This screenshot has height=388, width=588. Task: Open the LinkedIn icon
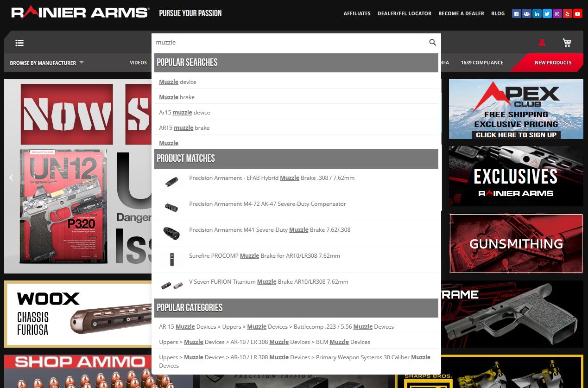537,14
